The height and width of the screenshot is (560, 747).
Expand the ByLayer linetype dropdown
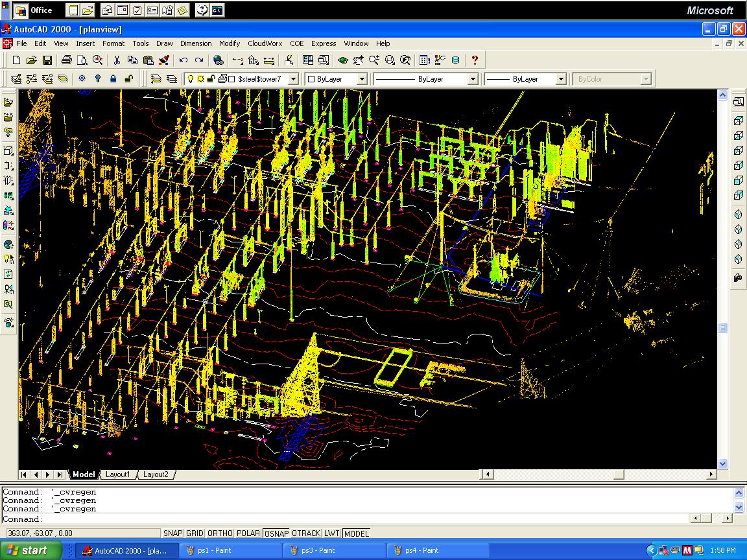pyautogui.click(x=473, y=79)
